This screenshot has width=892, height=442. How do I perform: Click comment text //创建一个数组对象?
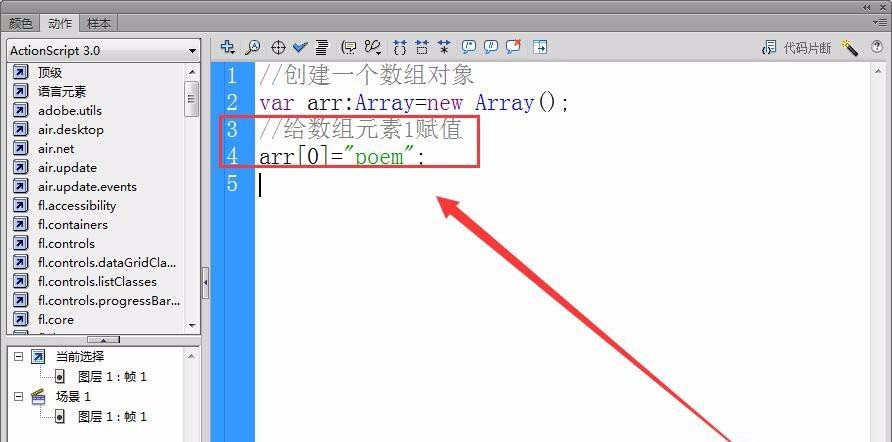(x=367, y=75)
